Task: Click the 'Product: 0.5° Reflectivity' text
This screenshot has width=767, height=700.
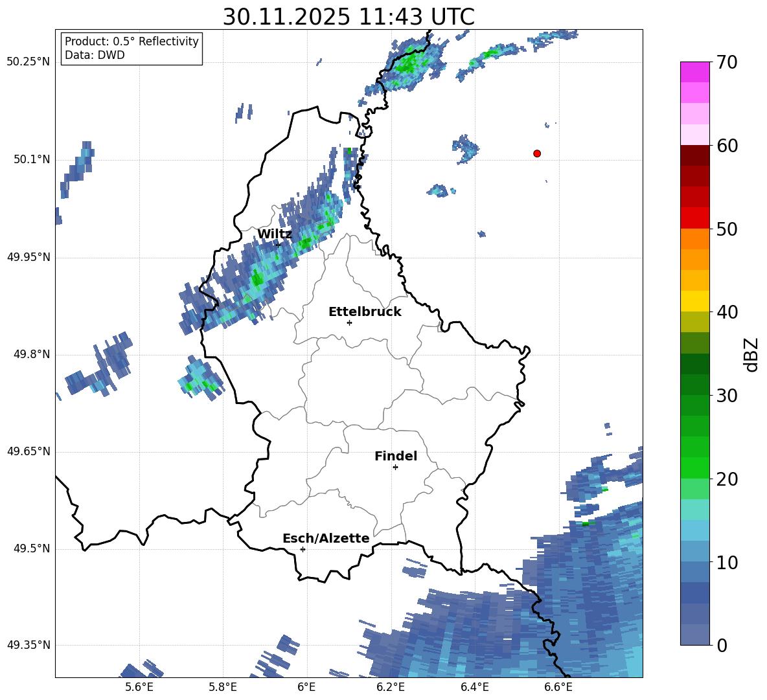Action: [x=132, y=41]
